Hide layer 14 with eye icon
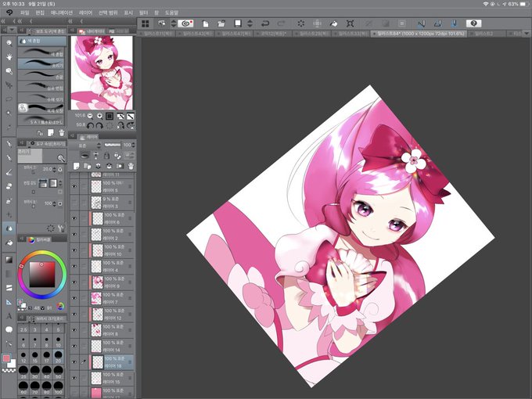The width and height of the screenshot is (532, 399). click(x=74, y=346)
